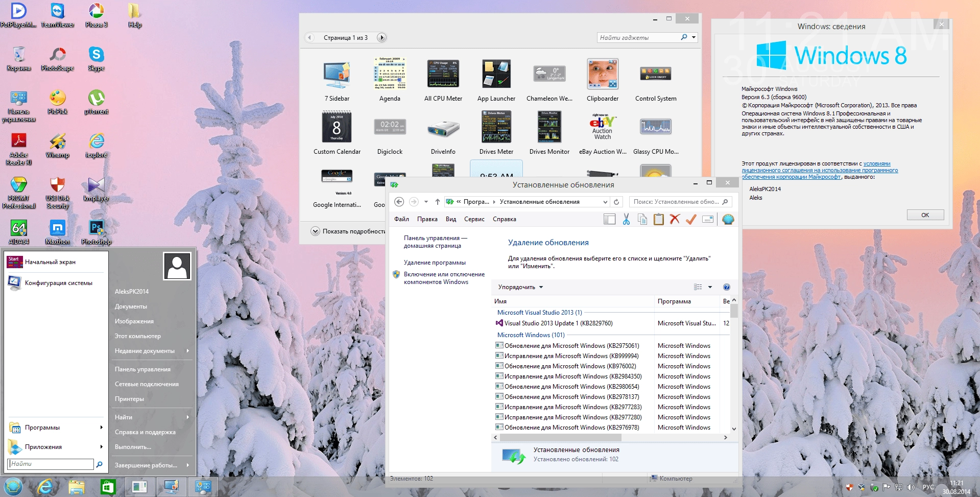Click the orange checkmark toolbar icon
The width and height of the screenshot is (980, 497).
point(691,219)
